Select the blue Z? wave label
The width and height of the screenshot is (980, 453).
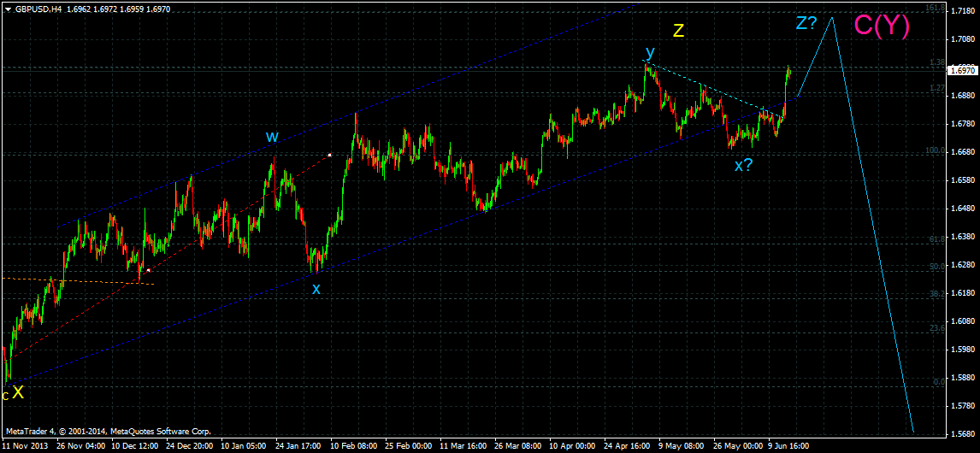[807, 24]
